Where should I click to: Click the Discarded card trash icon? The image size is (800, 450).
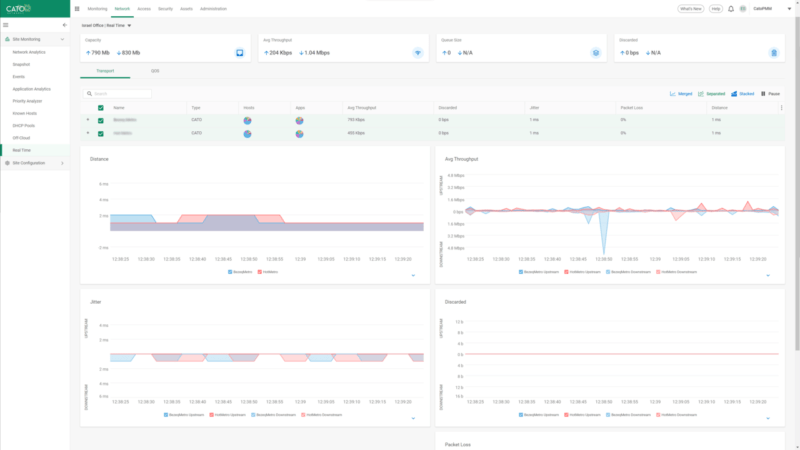pyautogui.click(x=773, y=52)
